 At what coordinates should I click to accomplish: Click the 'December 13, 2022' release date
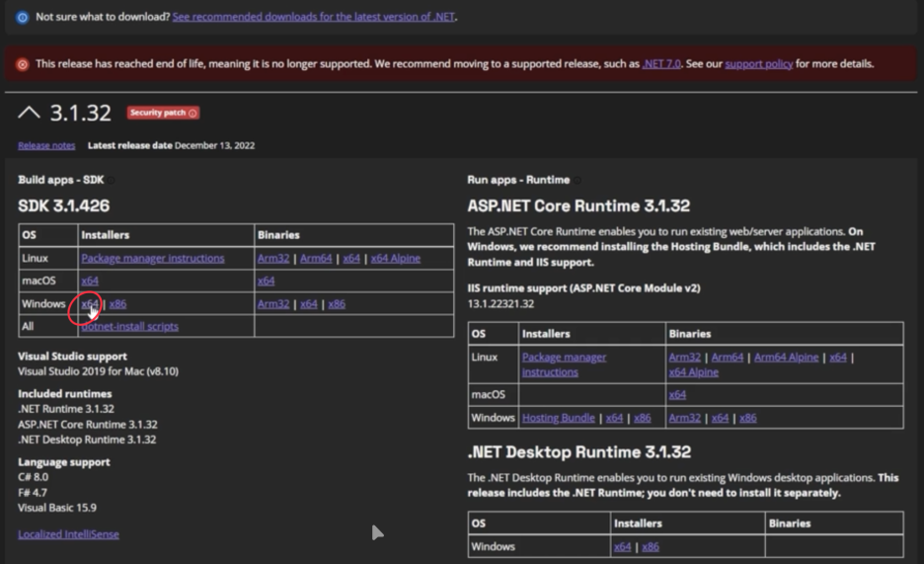214,145
